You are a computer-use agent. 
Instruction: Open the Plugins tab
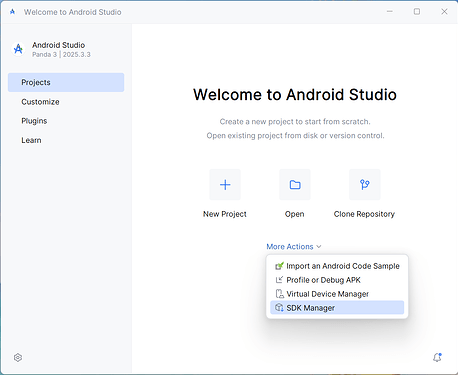66,121
